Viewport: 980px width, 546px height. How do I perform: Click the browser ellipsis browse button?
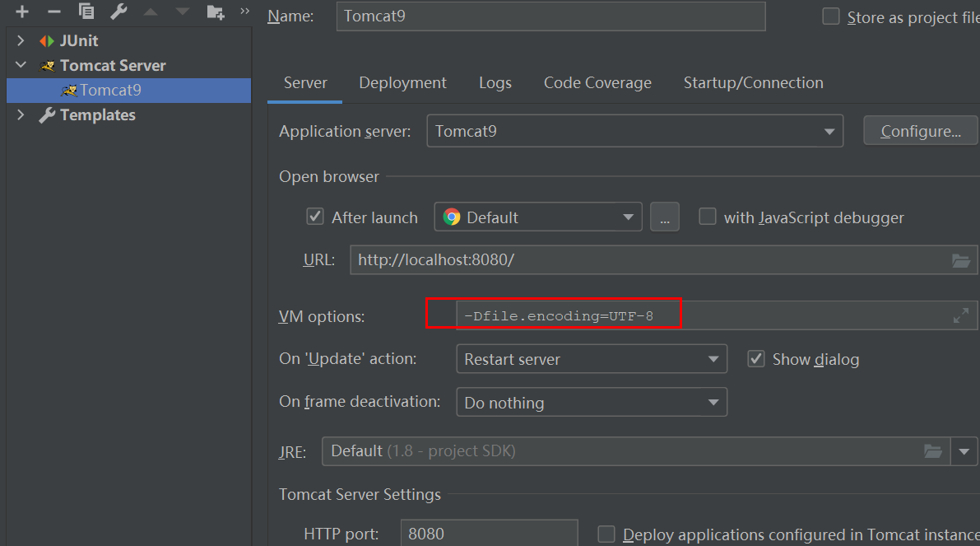[665, 217]
